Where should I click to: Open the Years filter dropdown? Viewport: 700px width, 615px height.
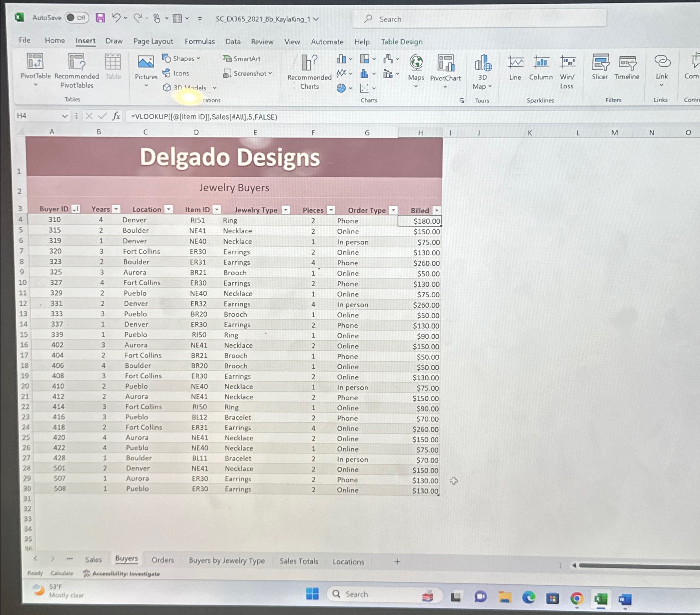[x=116, y=209]
